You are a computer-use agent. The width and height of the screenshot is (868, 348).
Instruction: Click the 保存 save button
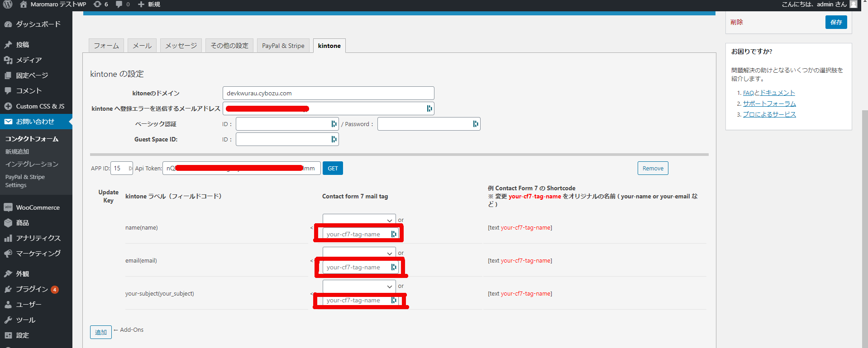pos(836,22)
